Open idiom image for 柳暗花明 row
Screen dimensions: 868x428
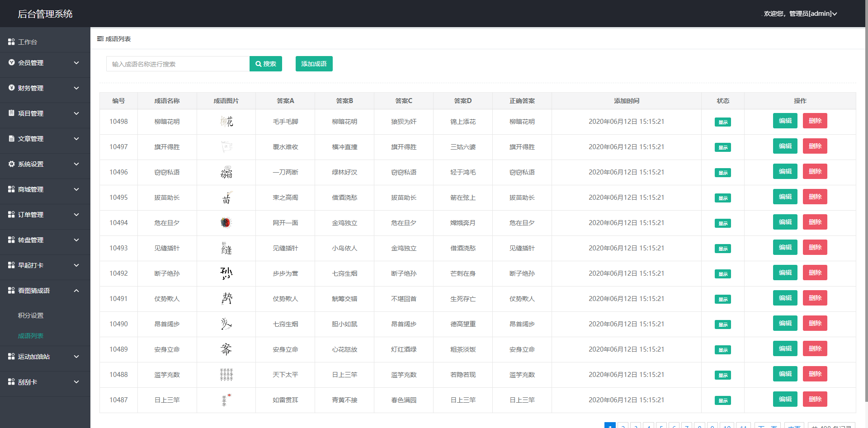click(226, 122)
